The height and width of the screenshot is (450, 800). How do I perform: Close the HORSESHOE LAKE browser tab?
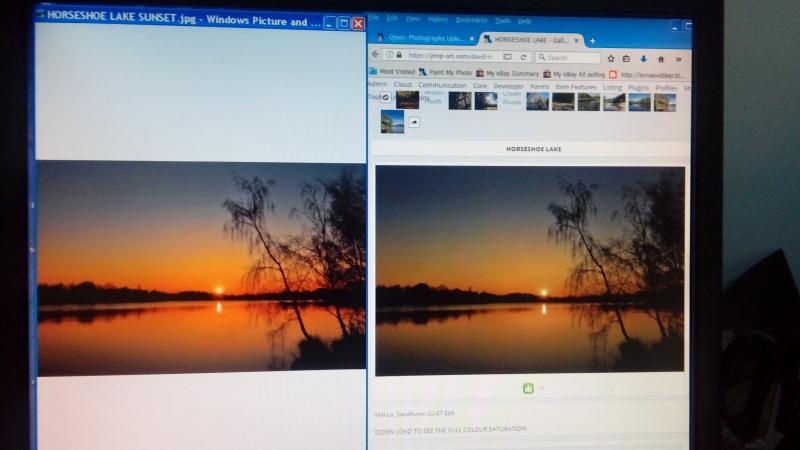pyautogui.click(x=577, y=40)
